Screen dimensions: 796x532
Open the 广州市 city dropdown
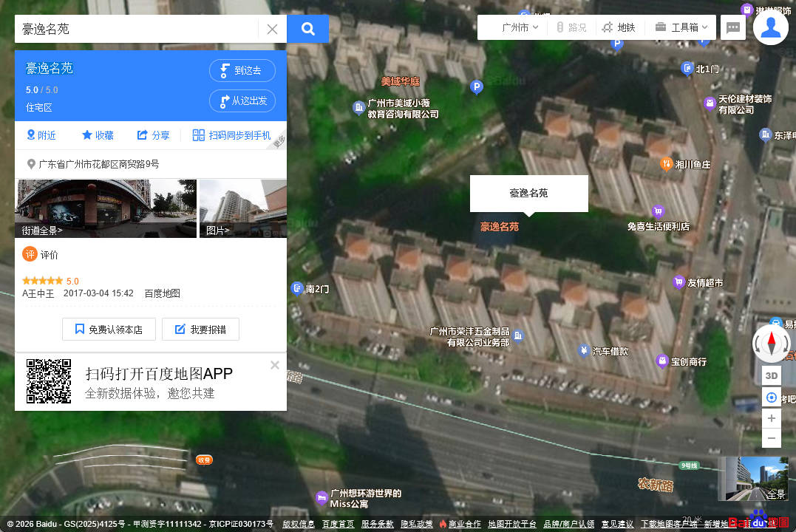(x=520, y=27)
